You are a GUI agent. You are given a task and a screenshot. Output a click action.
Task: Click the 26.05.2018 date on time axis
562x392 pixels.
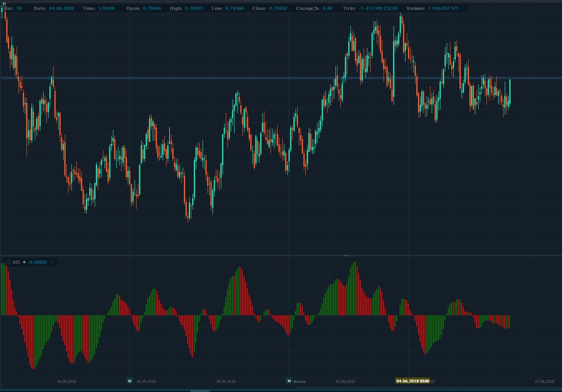[66, 381]
